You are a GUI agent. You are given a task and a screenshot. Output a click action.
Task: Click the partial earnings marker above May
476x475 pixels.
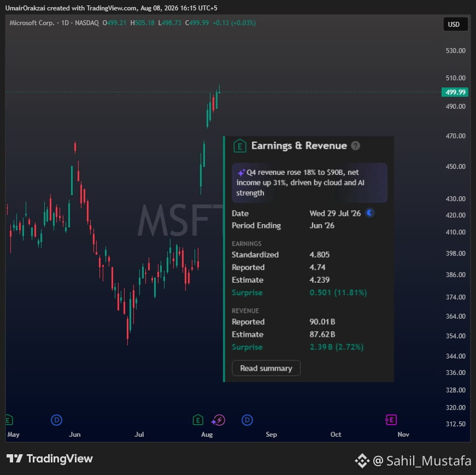coord(9,420)
